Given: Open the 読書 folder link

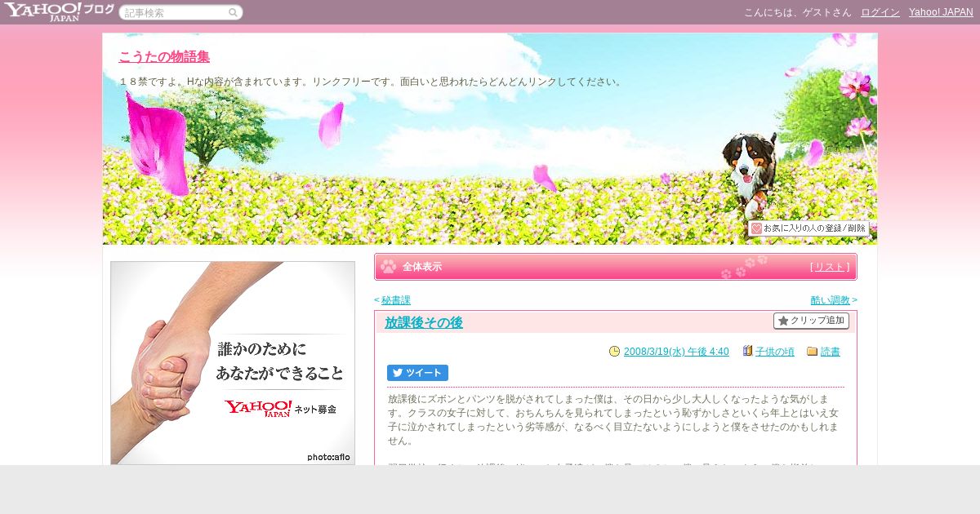Looking at the screenshot, I should (831, 352).
